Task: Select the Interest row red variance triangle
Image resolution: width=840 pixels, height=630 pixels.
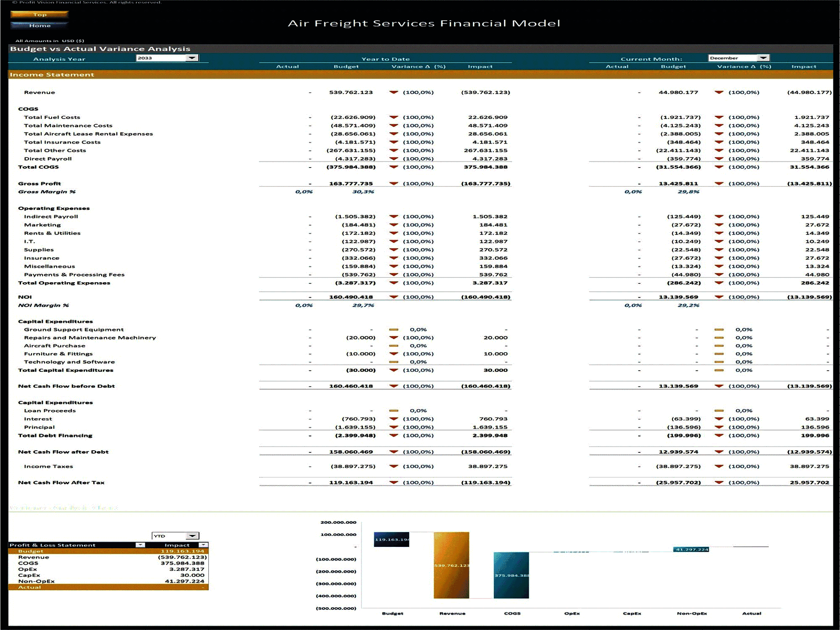Action: [x=394, y=419]
